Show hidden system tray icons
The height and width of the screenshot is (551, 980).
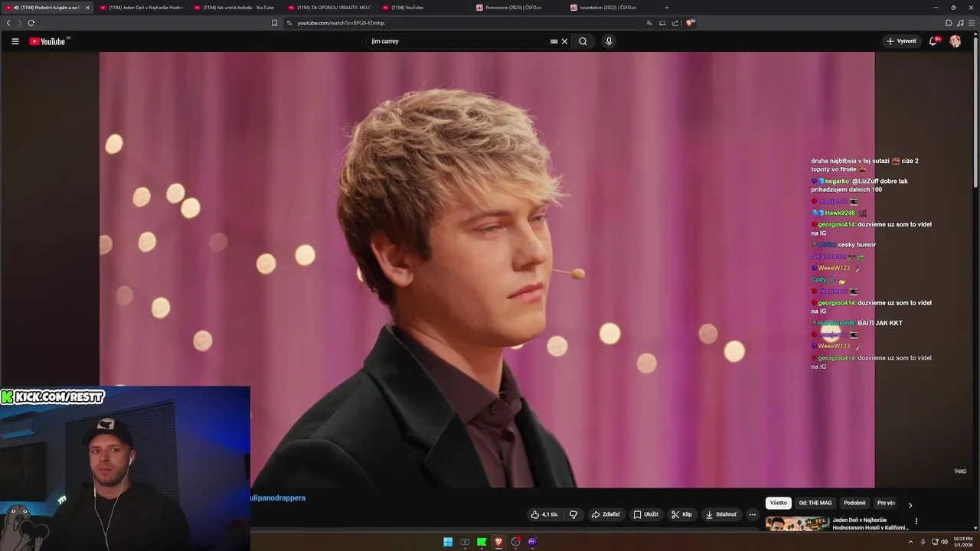pyautogui.click(x=910, y=542)
